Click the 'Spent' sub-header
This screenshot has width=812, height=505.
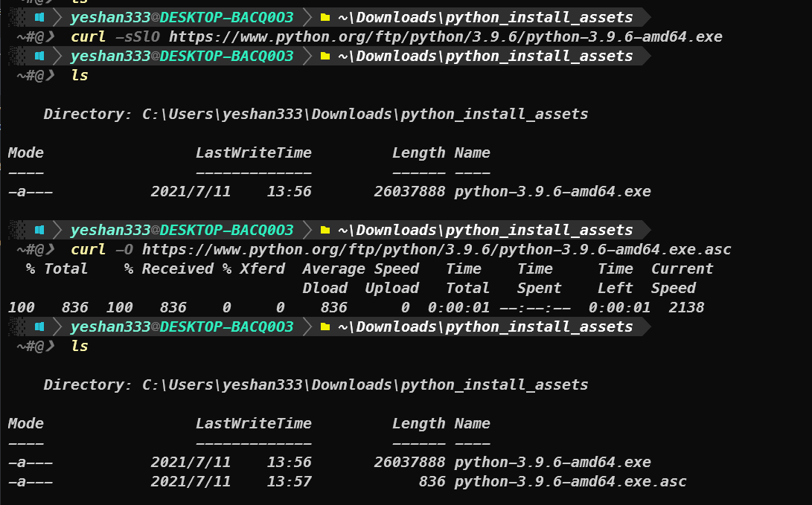point(539,288)
